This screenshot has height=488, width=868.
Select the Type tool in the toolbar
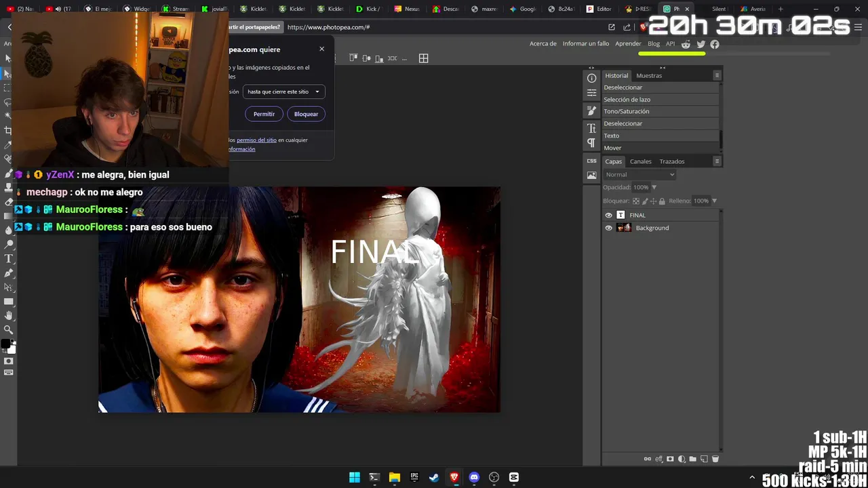9,259
